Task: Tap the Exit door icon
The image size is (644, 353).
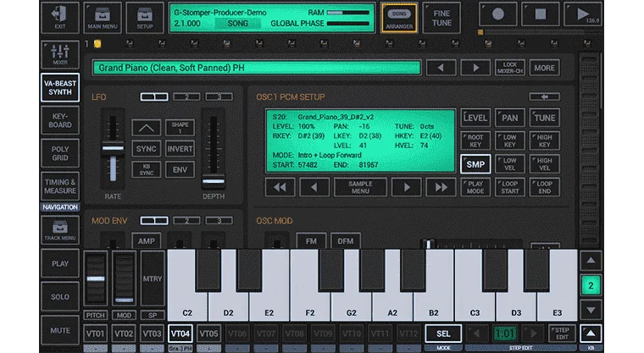Action: click(60, 17)
